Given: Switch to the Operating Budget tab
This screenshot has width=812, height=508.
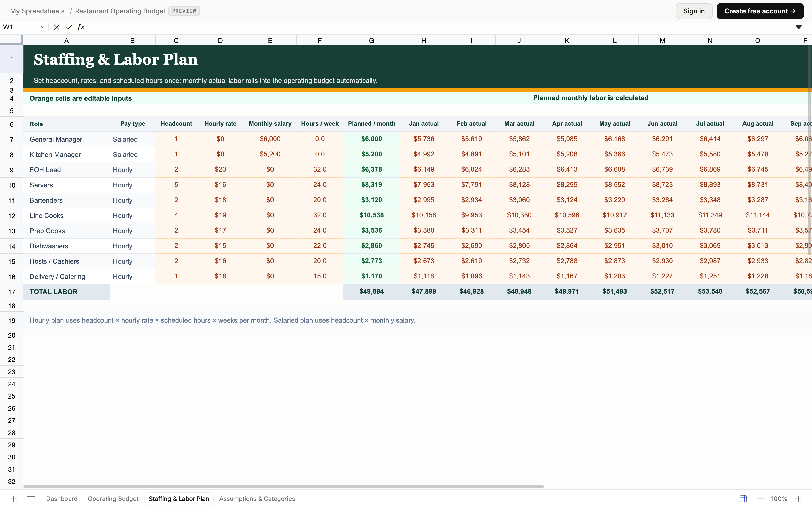Looking at the screenshot, I should point(113,499).
